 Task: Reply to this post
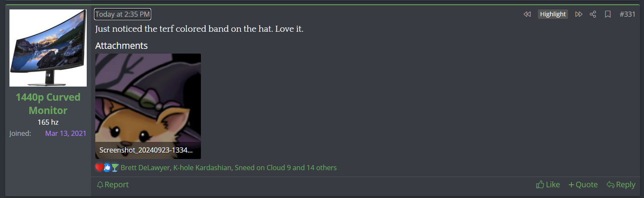click(621, 185)
